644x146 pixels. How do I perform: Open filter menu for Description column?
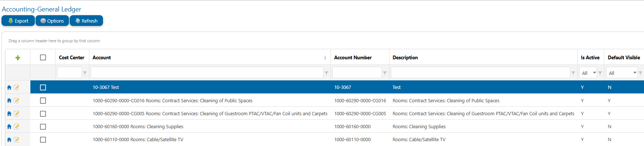pyautogui.click(x=573, y=73)
